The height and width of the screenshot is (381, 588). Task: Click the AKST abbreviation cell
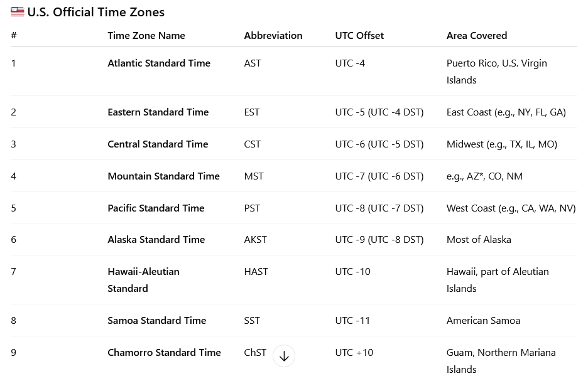pos(256,240)
